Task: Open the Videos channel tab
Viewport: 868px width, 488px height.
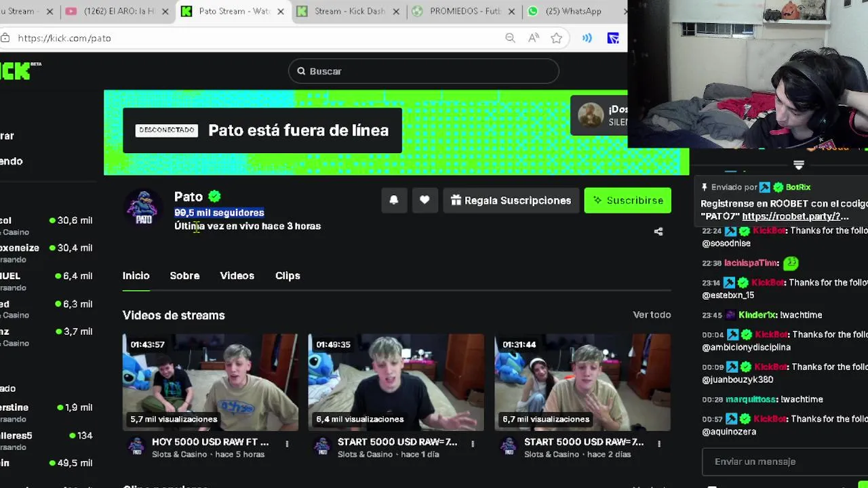Action: click(x=237, y=276)
